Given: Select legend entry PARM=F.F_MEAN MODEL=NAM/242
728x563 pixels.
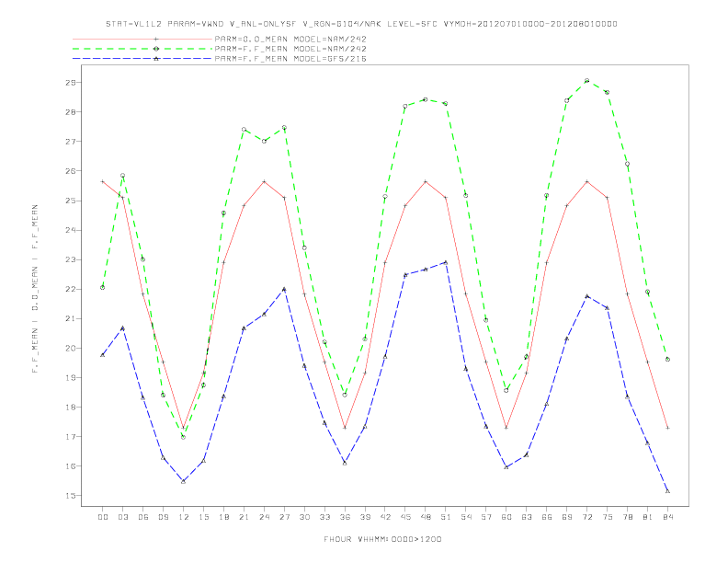Looking at the screenshot, I should [x=290, y=49].
